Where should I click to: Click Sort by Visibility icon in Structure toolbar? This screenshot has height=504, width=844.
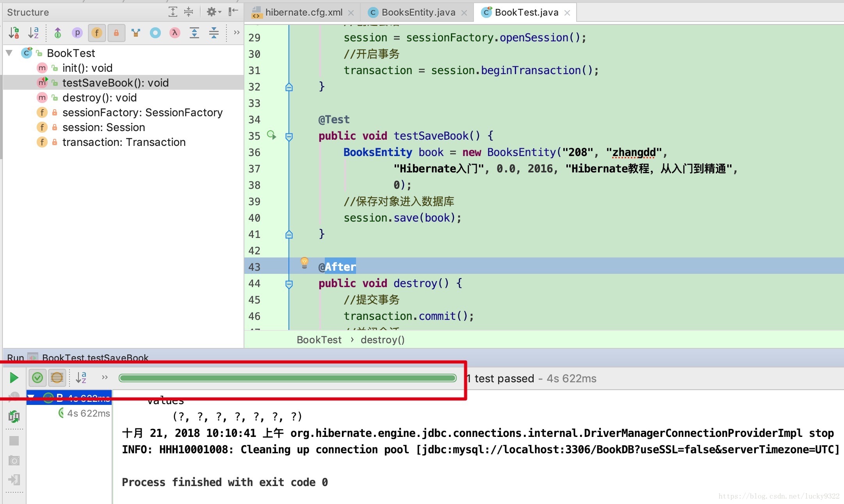(14, 33)
